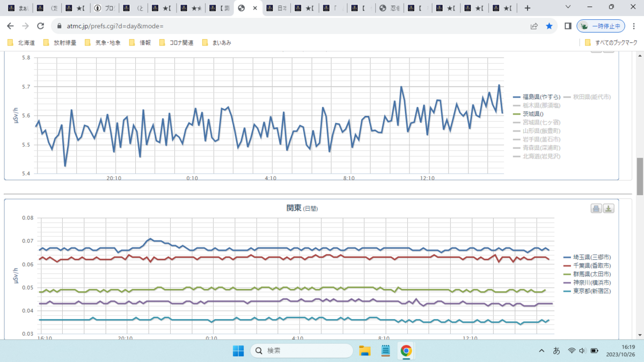This screenshot has height=362, width=644.
Task: Toggle 東京都(新宿区) series in legend
Action: 587,291
